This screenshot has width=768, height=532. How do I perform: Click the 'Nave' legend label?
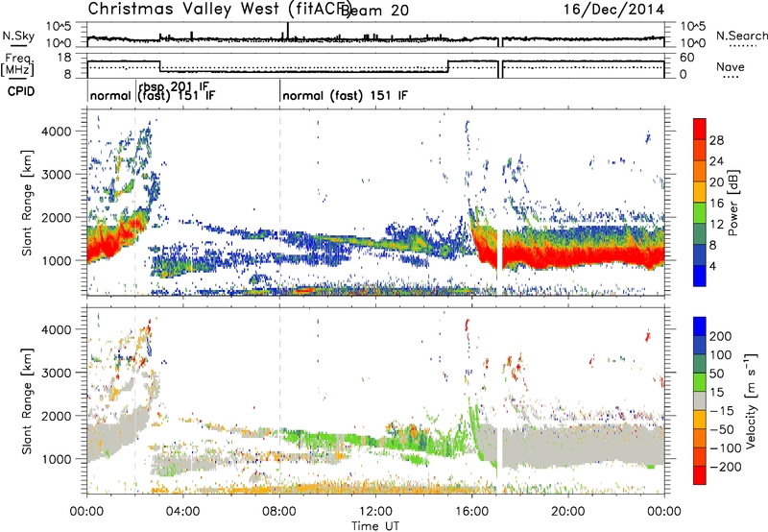(731, 66)
